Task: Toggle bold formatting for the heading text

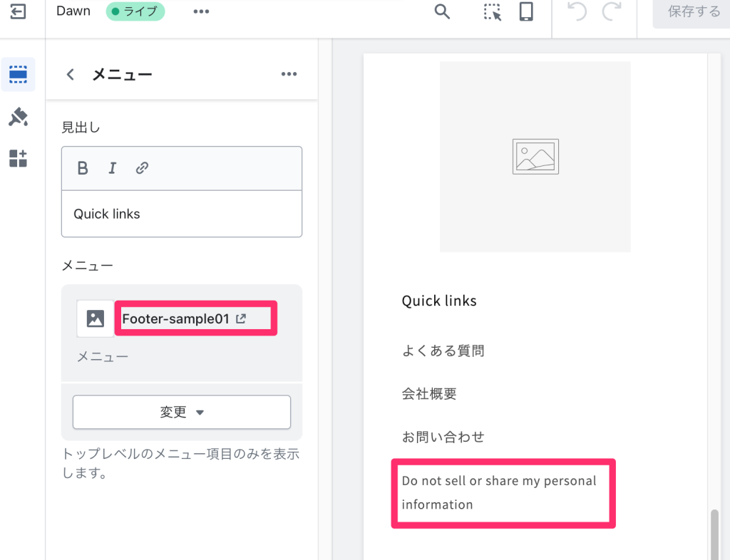Action: coord(82,168)
